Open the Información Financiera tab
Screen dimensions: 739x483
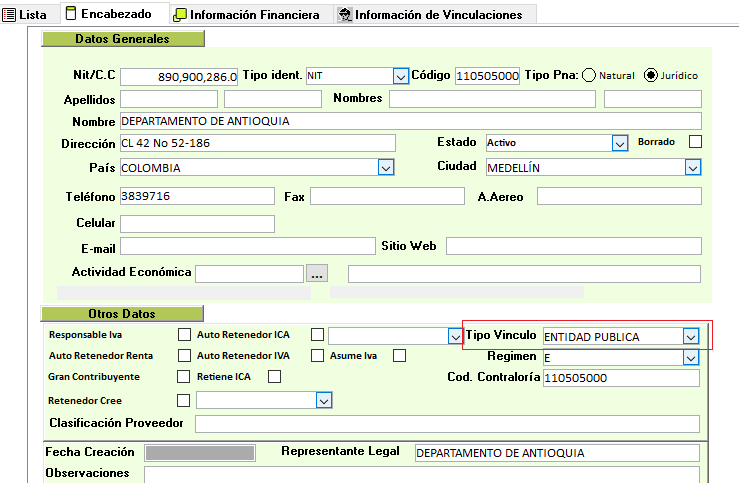[x=245, y=15]
